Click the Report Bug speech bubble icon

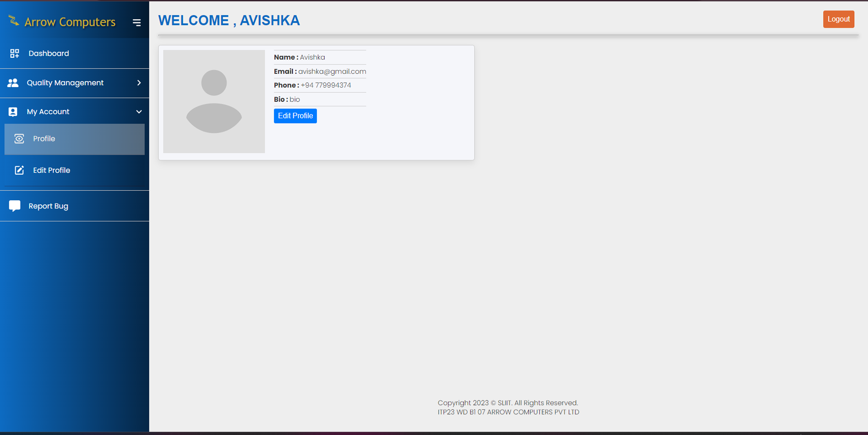15,206
